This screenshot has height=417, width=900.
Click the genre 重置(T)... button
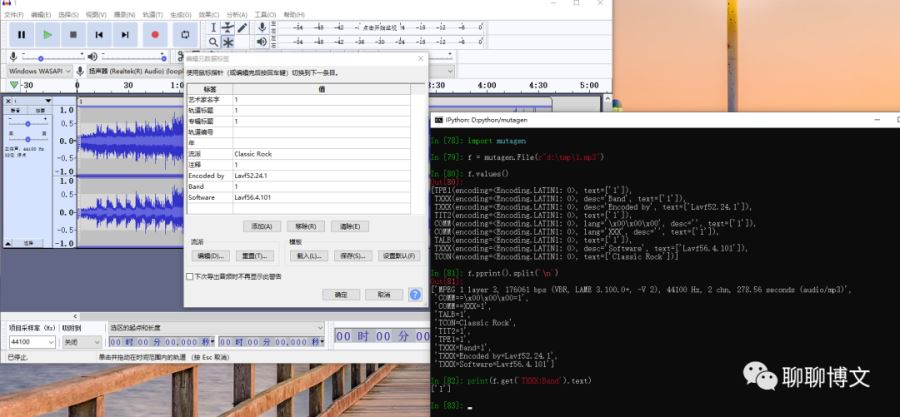click(254, 256)
